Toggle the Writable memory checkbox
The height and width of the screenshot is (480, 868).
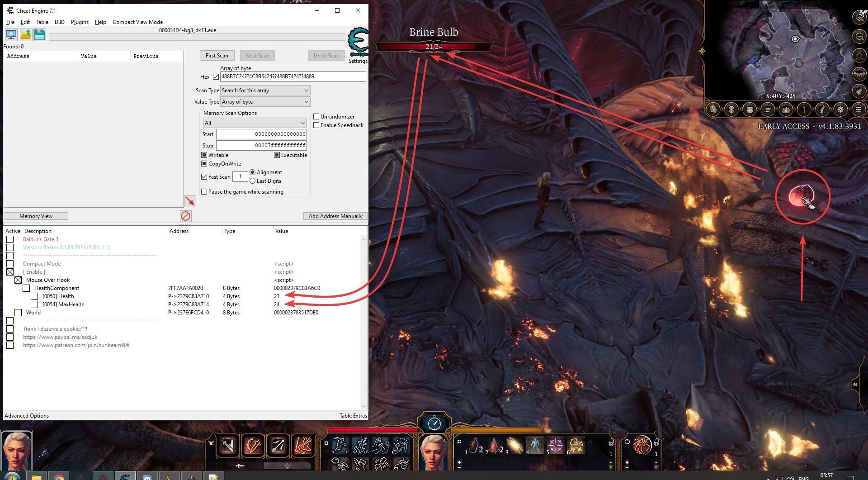(x=204, y=155)
